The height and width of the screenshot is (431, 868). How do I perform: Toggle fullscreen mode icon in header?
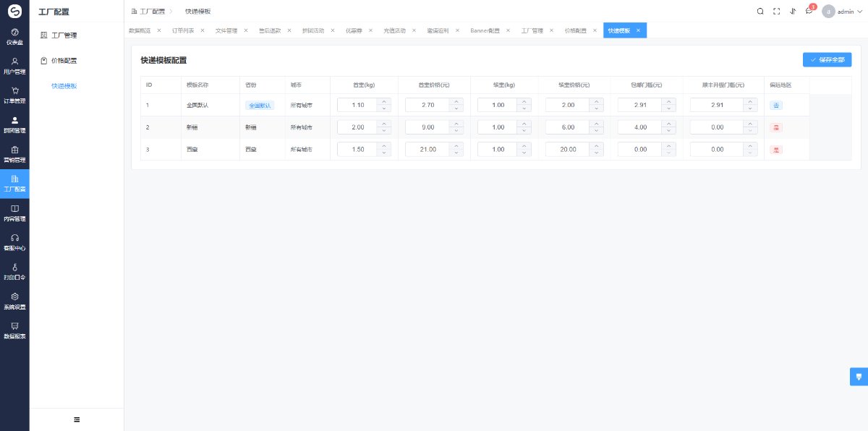point(776,11)
